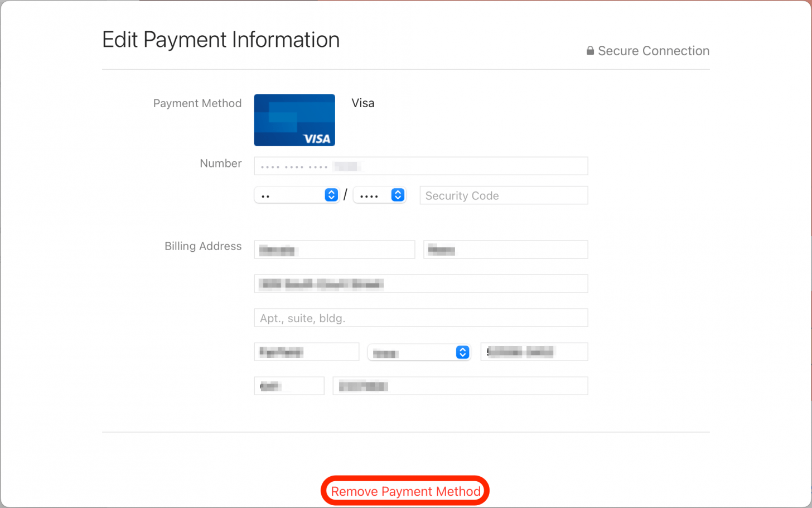The width and height of the screenshot is (812, 508).
Task: Focus the Security Code field
Action: pyautogui.click(x=503, y=195)
